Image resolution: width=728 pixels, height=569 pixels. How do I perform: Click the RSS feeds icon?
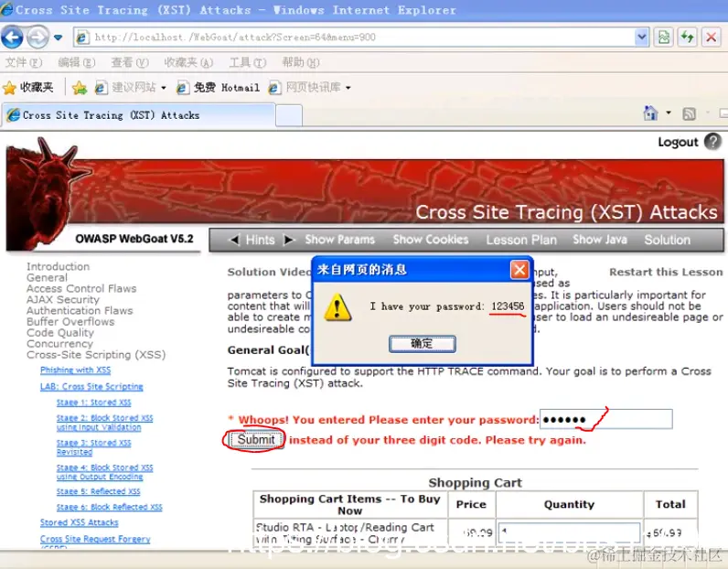[x=689, y=113]
